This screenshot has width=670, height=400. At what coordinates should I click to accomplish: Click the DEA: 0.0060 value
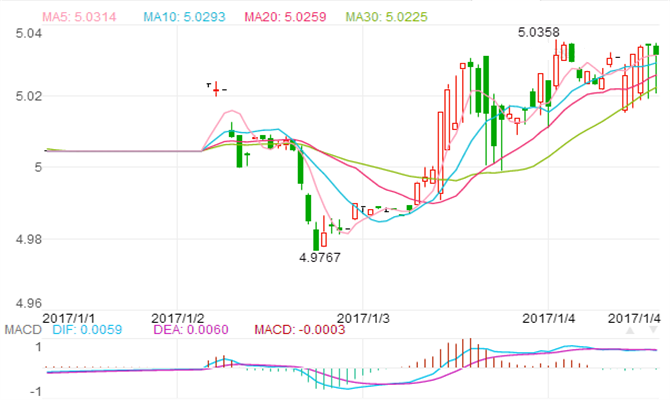click(191, 329)
